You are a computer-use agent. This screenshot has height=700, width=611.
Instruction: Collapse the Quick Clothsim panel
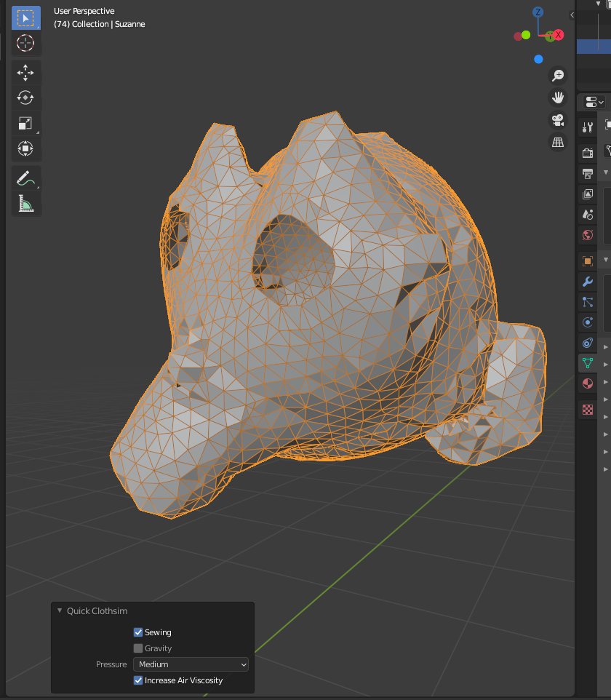60,610
